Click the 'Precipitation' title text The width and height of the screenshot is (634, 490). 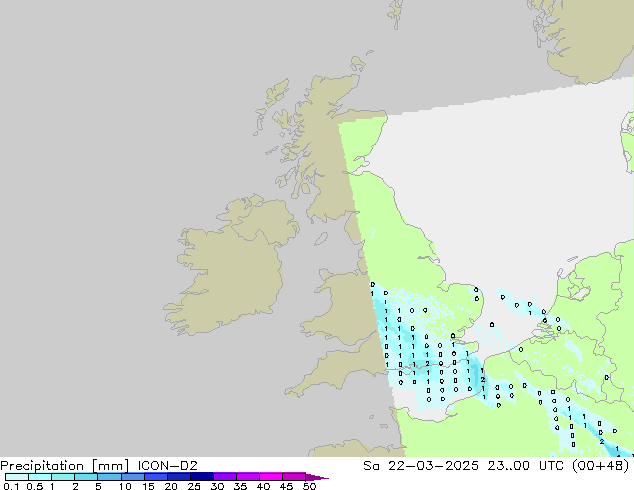pyautogui.click(x=42, y=466)
